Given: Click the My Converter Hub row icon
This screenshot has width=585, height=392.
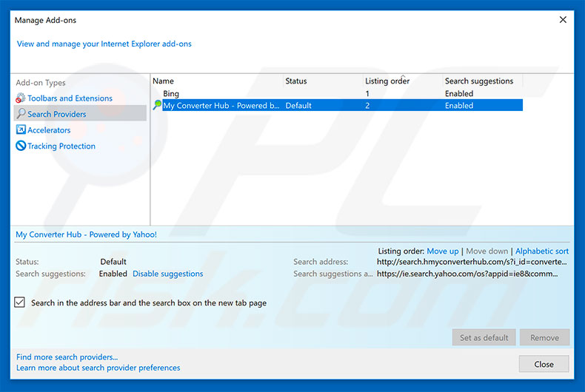Looking at the screenshot, I should [157, 105].
